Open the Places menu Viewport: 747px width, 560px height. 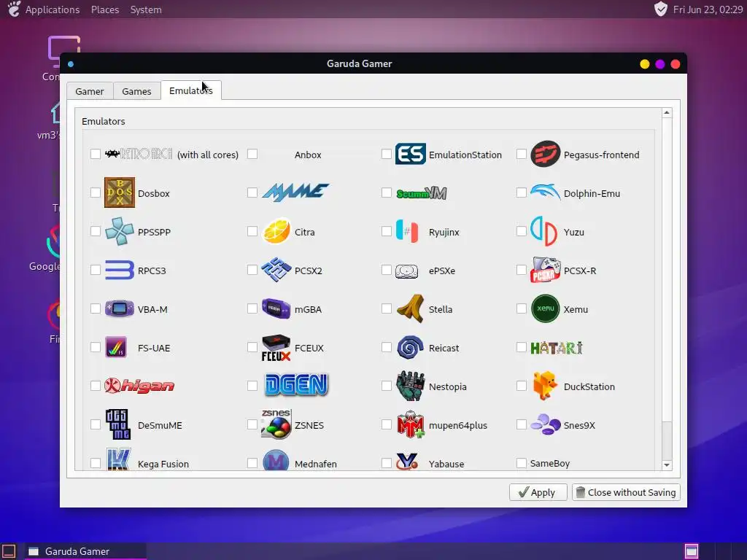[105, 9]
